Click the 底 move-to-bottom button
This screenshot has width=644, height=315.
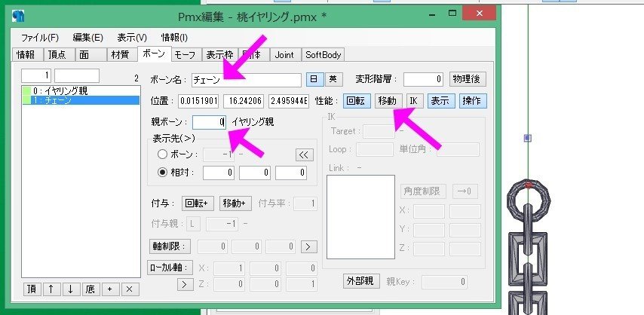(90, 289)
